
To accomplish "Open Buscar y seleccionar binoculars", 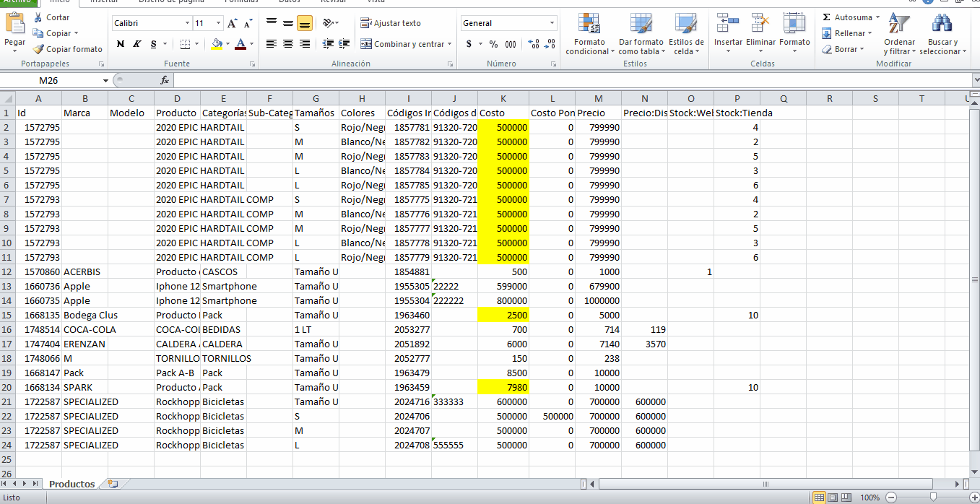I will 942,35.
